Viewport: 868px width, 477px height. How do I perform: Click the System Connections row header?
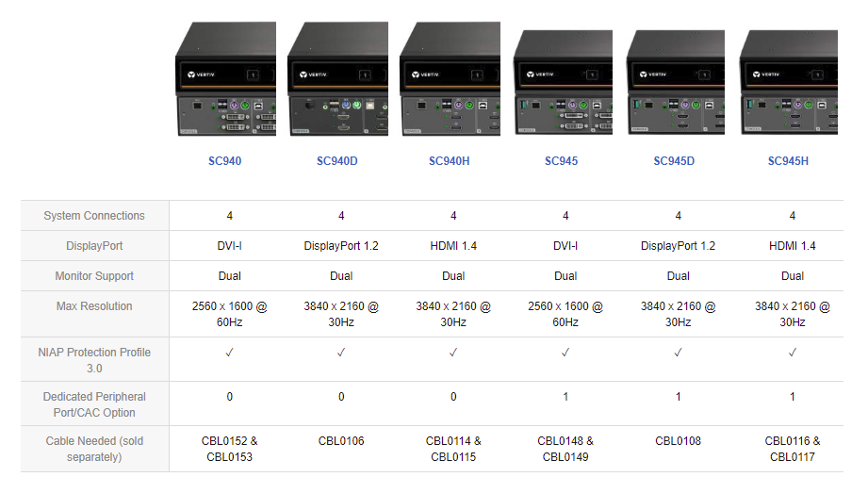point(94,216)
